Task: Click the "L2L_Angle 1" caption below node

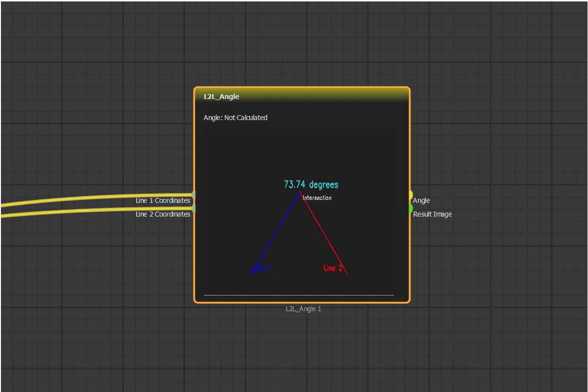Action: click(x=303, y=309)
